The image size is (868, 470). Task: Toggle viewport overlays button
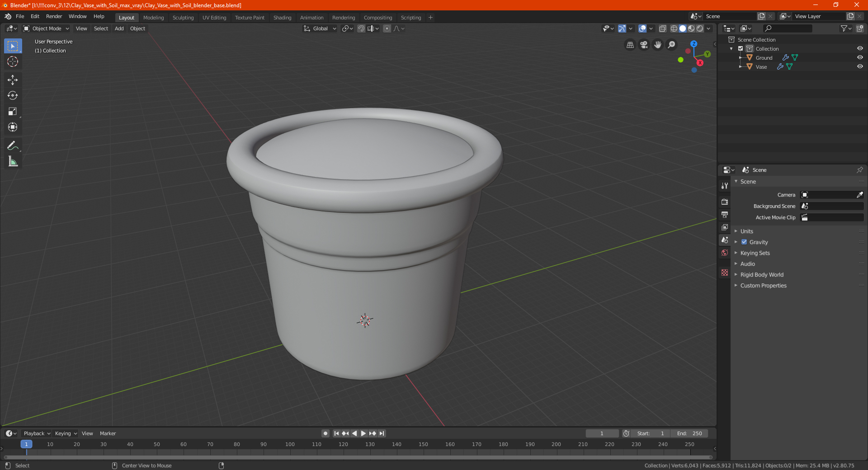tap(642, 28)
